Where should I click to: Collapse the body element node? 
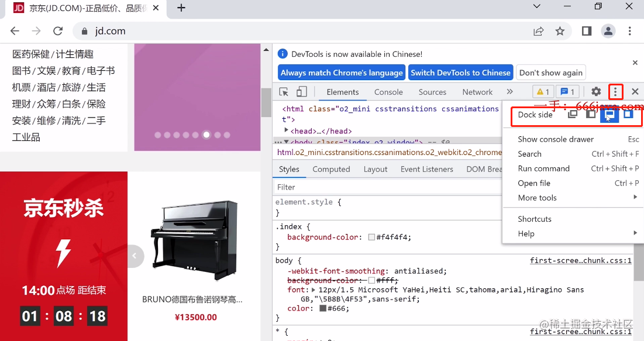coord(286,142)
